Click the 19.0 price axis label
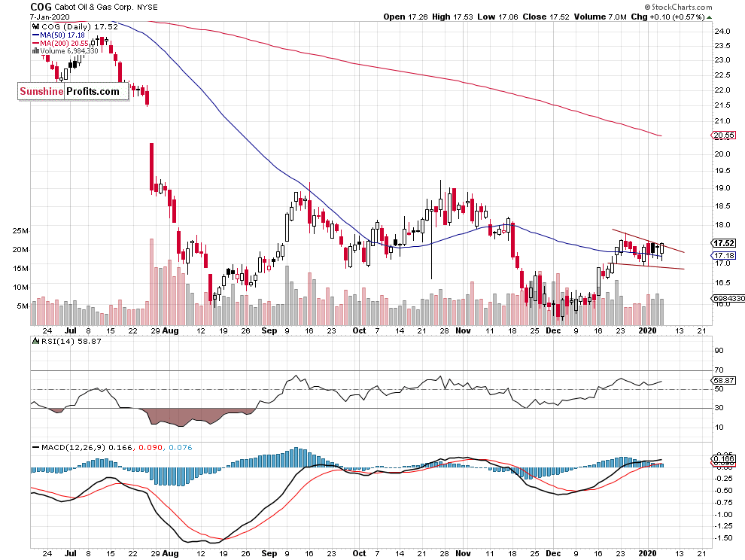Viewport: 745px width, 560px height. point(722,188)
